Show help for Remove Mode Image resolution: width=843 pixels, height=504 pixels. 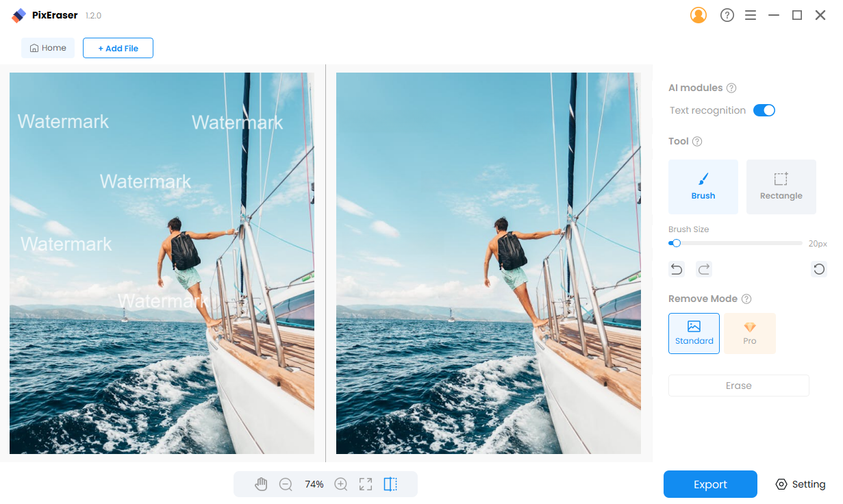(x=746, y=299)
